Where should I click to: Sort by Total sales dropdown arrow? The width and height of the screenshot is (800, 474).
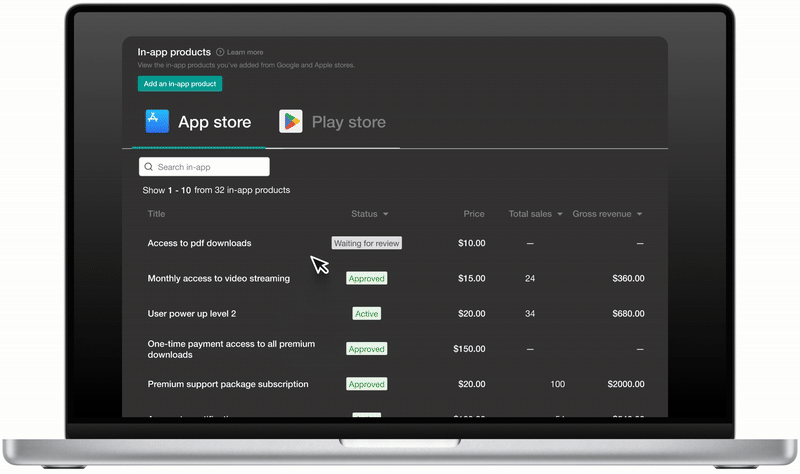pos(560,214)
